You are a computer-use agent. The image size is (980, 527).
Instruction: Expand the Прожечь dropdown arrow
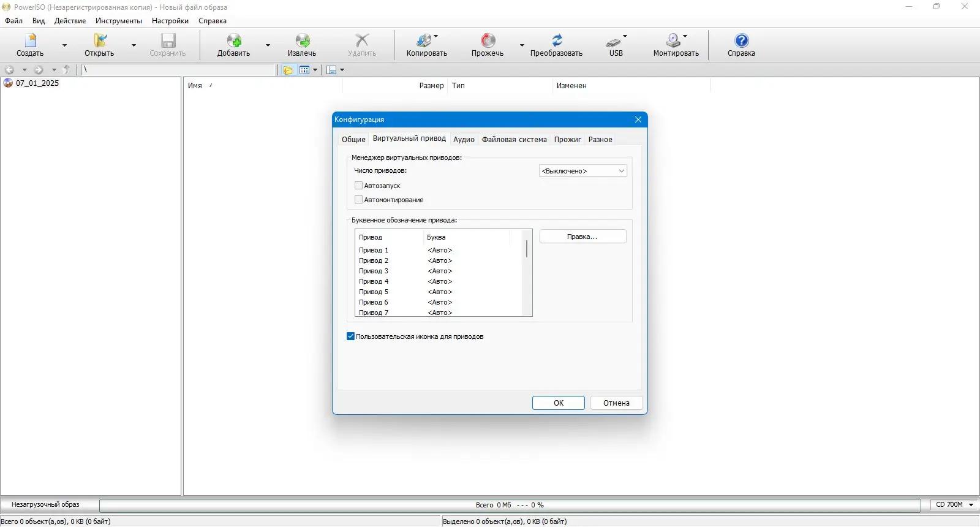[x=522, y=45]
